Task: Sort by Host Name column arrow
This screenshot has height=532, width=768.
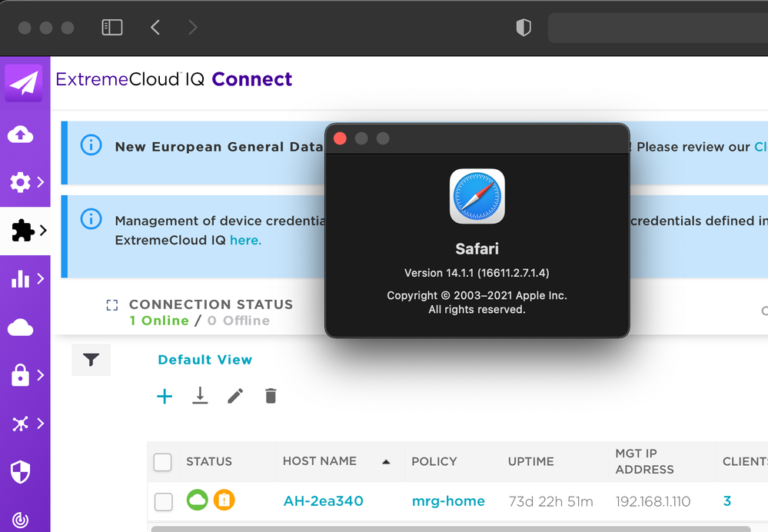Action: pos(386,462)
